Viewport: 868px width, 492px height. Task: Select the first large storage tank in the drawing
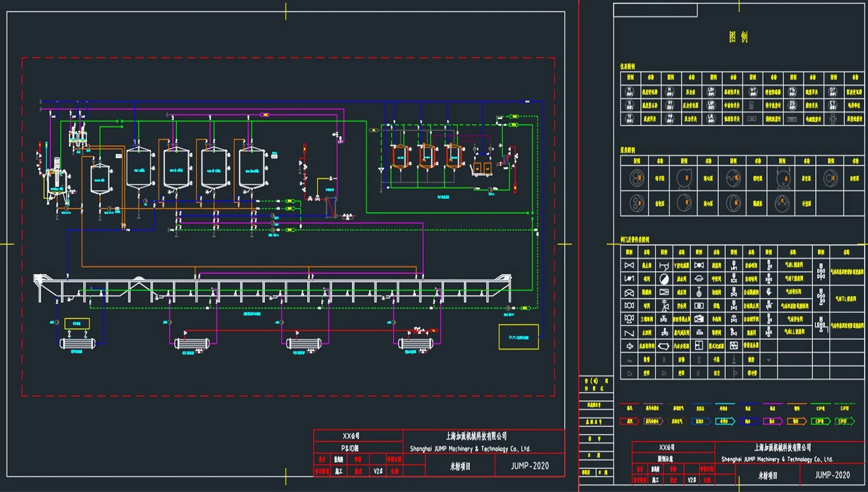click(x=139, y=168)
